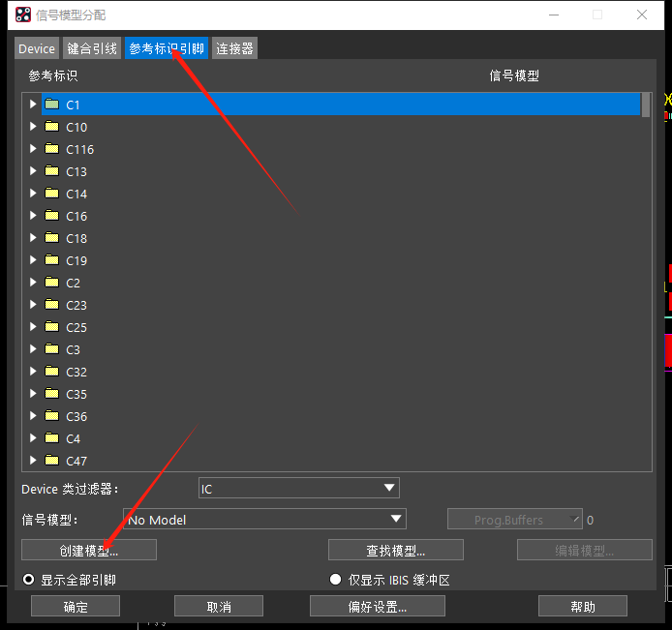The width and height of the screenshot is (672, 630).
Task: Switch to the 参考标识引脚 tab
Action: (x=167, y=48)
